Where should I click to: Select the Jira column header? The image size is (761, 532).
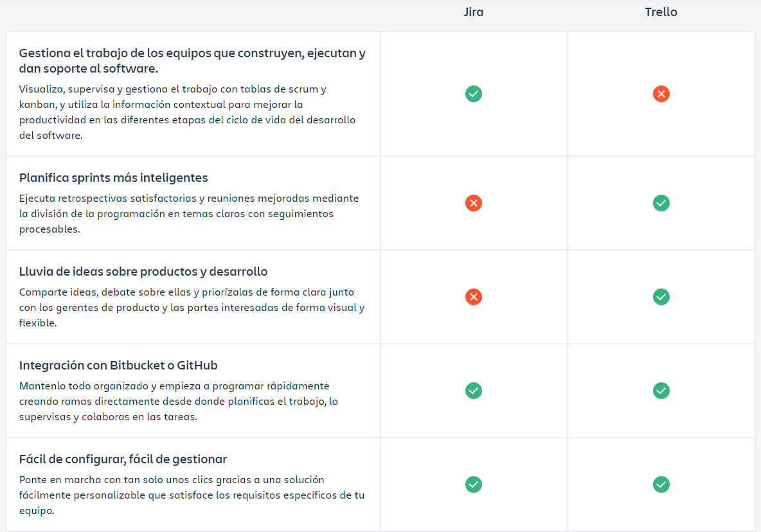pos(474,12)
